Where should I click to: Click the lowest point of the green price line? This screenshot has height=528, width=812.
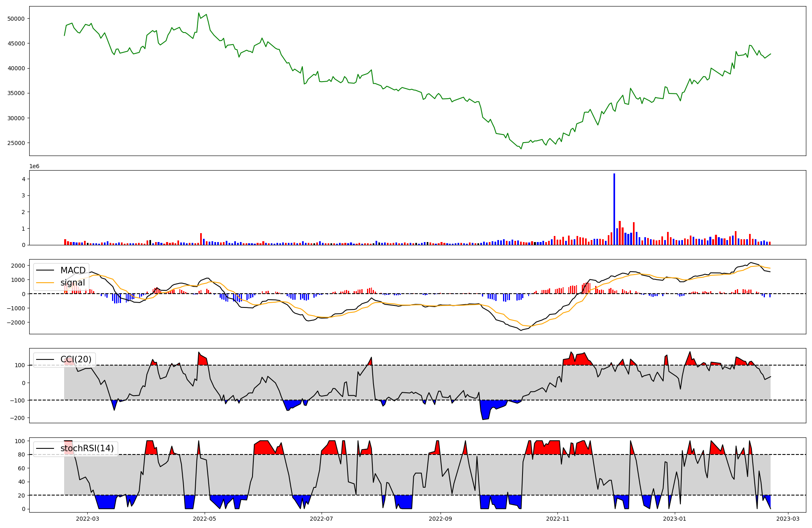[x=521, y=149]
